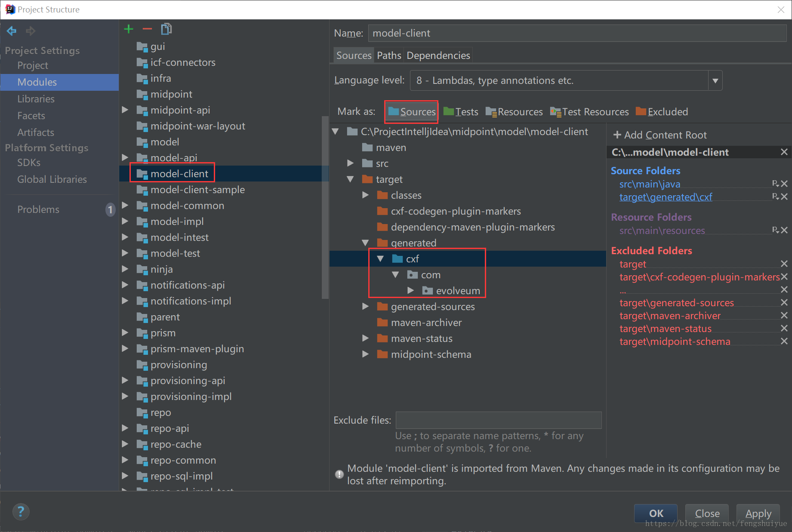Unexclude target\cxf-codegen-plugin-markers folder

(x=785, y=277)
